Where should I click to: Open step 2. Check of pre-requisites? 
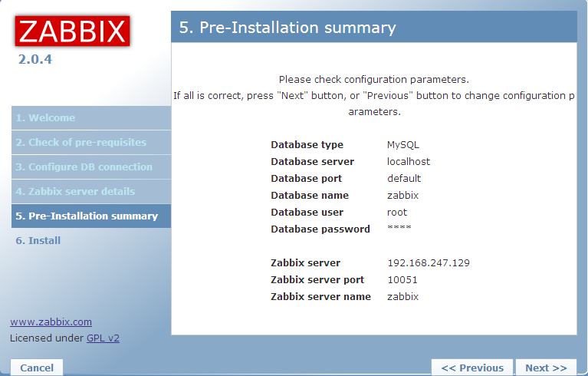(91, 143)
